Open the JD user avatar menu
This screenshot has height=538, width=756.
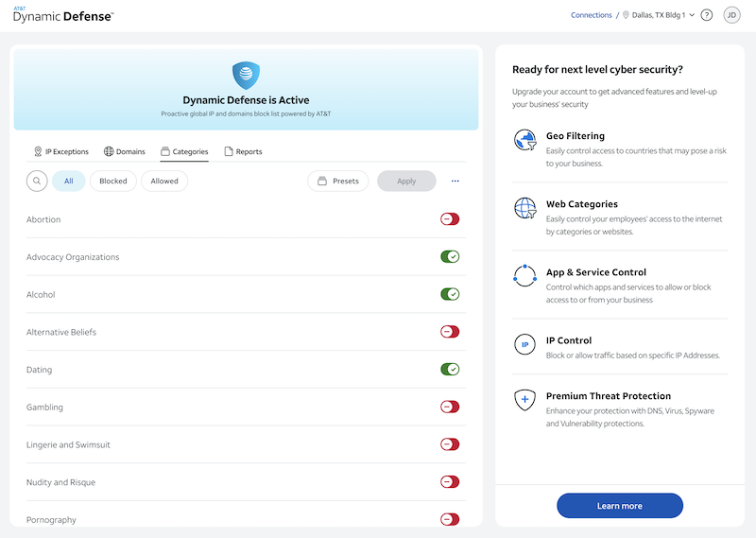(731, 15)
